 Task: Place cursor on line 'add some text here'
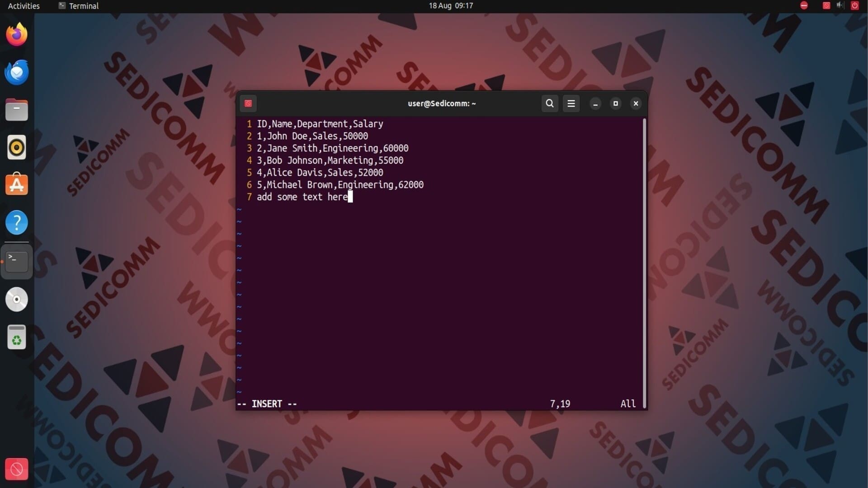point(302,197)
